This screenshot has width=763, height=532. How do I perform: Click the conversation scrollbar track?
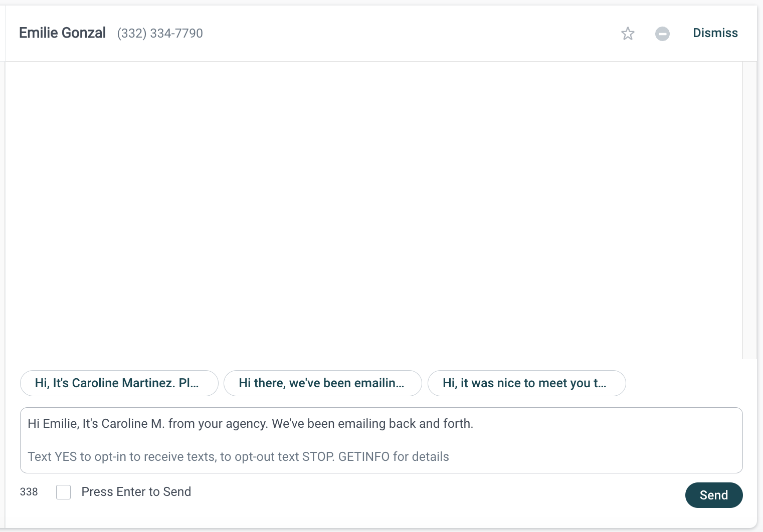749,210
